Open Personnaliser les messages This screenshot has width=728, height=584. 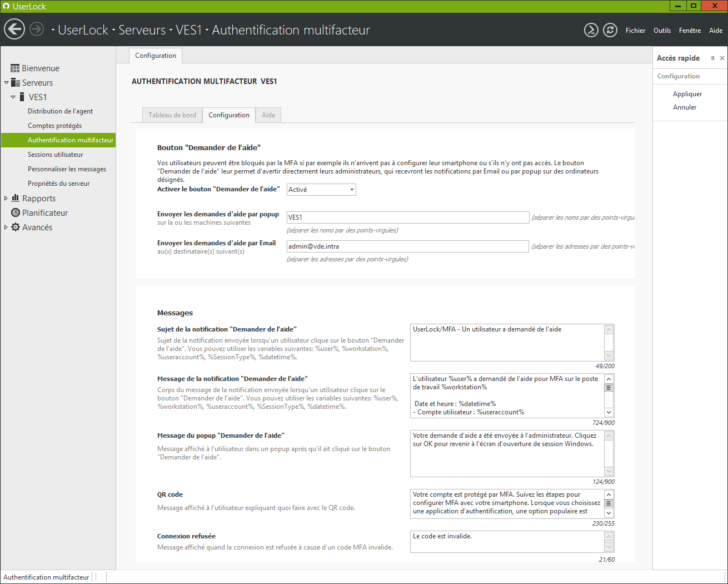coord(67,169)
